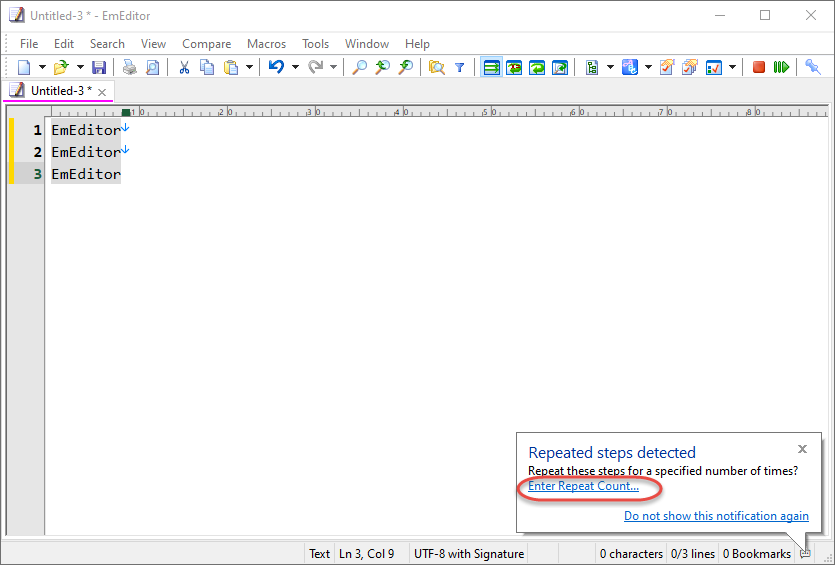835x565 pixels.
Task: Click the Customize checkmark window icon
Action: 714,68
